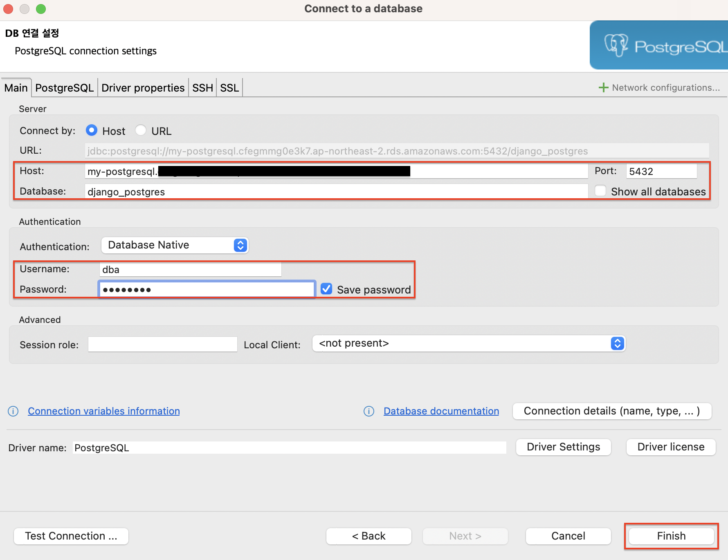Click the green zoom window button
728x560 pixels.
[41, 9]
